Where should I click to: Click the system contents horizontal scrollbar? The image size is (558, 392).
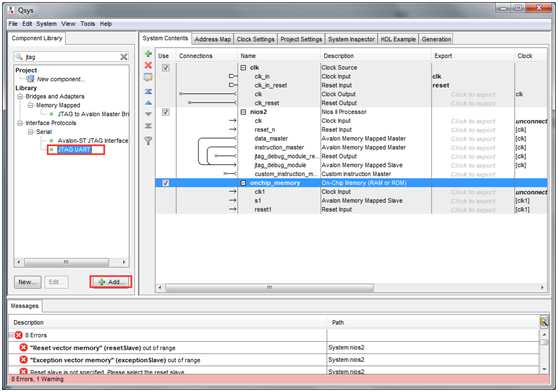(269, 287)
